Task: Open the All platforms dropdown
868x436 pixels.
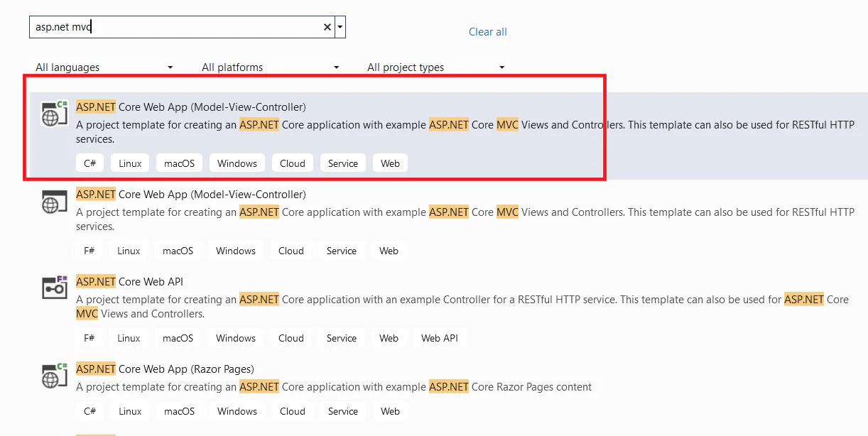Action: [271, 67]
